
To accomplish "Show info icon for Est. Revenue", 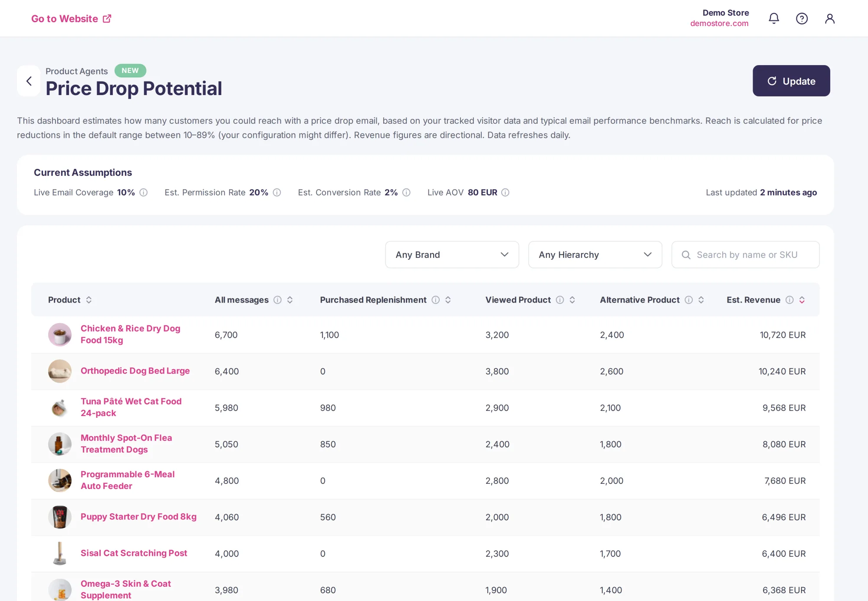I will click(789, 300).
